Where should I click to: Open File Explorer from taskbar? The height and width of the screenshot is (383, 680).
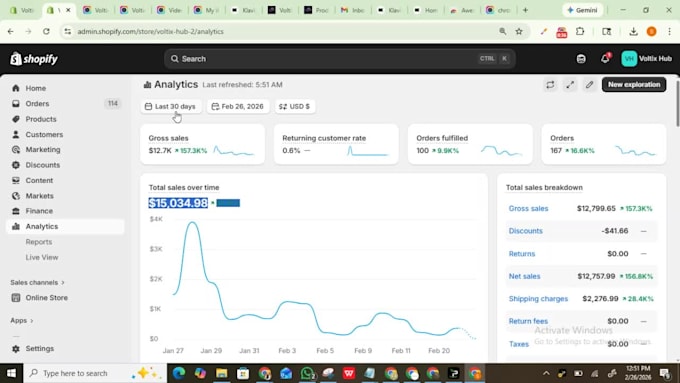pos(222,373)
